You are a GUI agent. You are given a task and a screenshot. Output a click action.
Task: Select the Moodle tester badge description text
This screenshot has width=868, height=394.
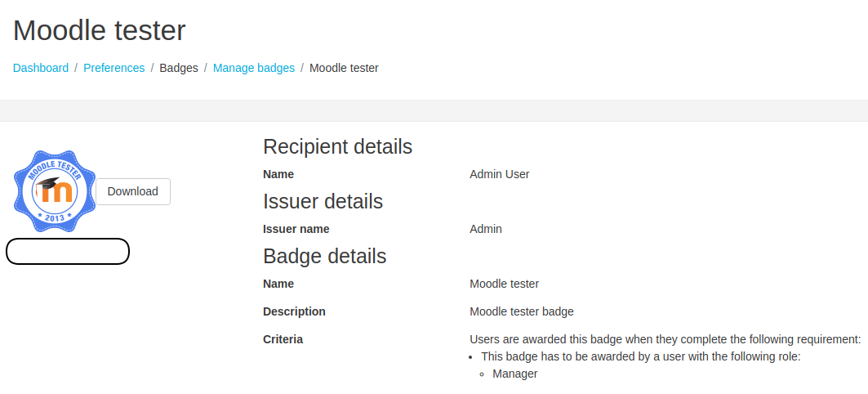click(522, 311)
